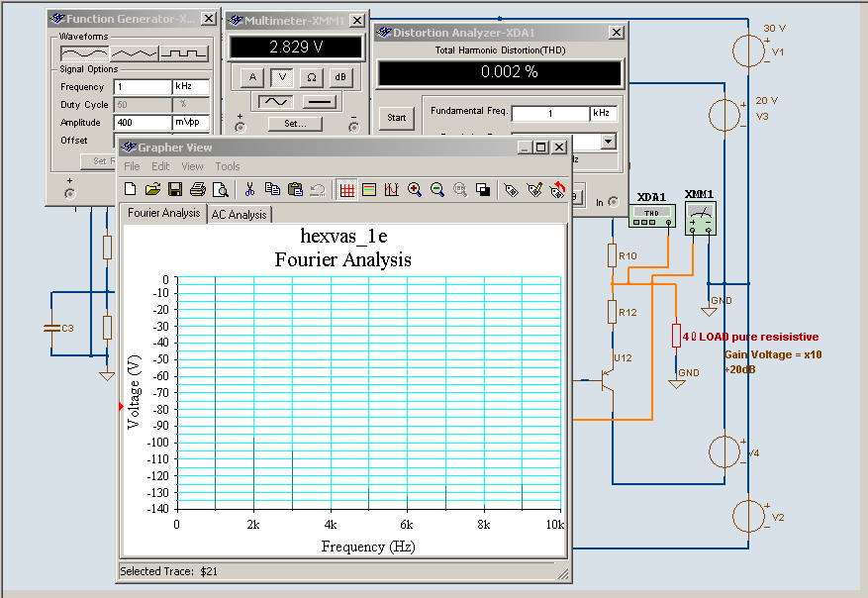
Task: Click the Paste clipboard icon in Grapher
Action: click(295, 189)
